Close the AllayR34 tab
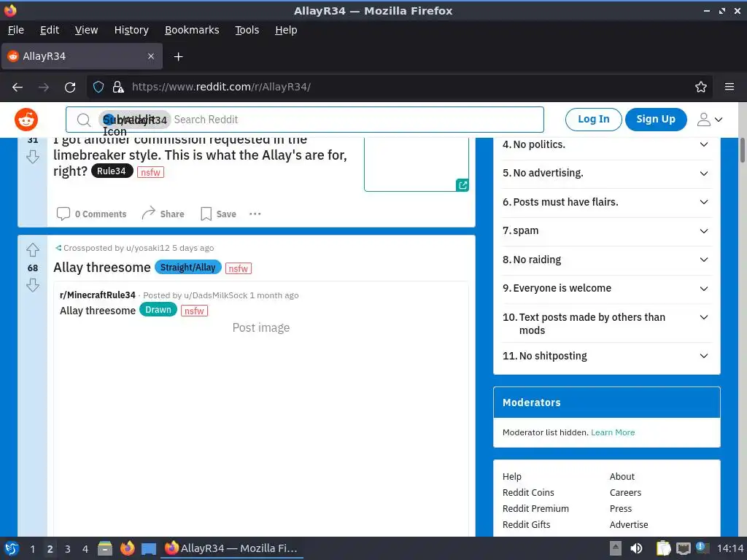 pos(150,56)
